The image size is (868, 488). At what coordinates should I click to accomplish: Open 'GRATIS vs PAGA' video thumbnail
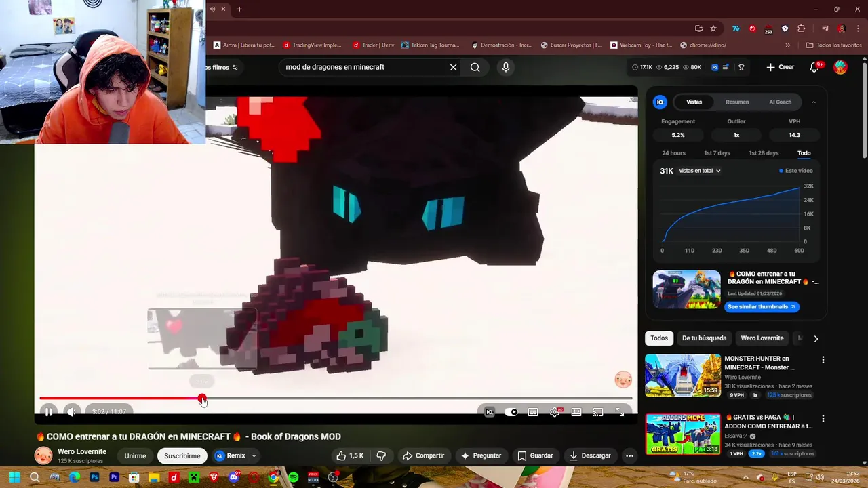pos(683,434)
